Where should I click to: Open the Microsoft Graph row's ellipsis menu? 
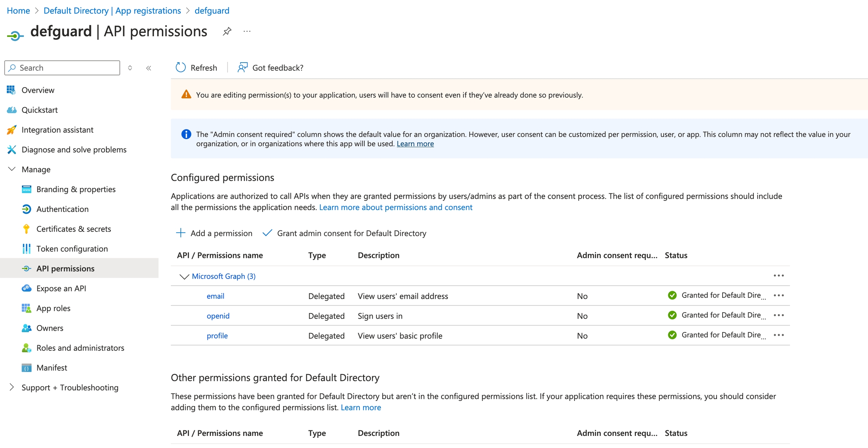tap(778, 276)
